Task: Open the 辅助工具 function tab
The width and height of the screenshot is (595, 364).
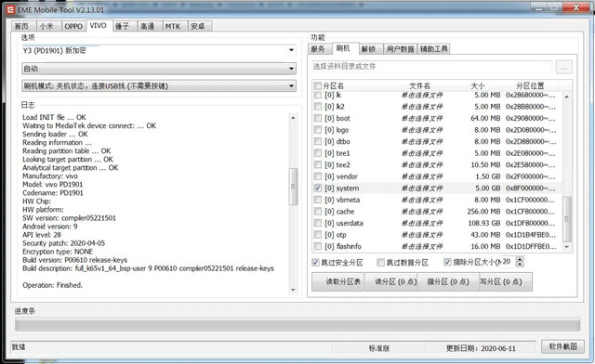Action: point(434,49)
